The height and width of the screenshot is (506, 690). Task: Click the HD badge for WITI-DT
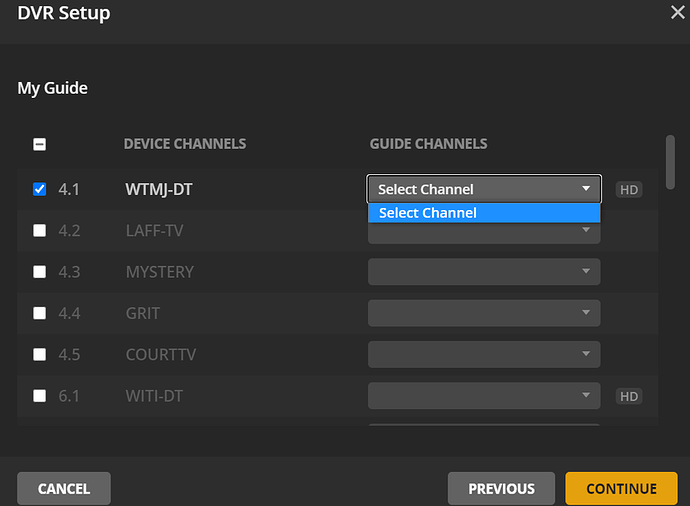pyautogui.click(x=628, y=396)
